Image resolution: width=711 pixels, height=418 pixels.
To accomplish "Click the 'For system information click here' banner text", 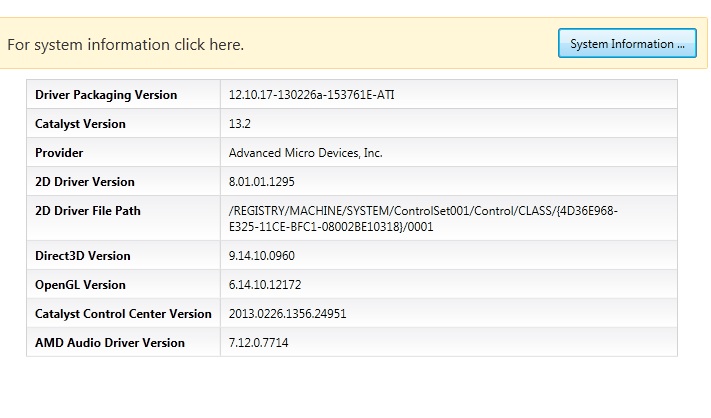I will (126, 44).
